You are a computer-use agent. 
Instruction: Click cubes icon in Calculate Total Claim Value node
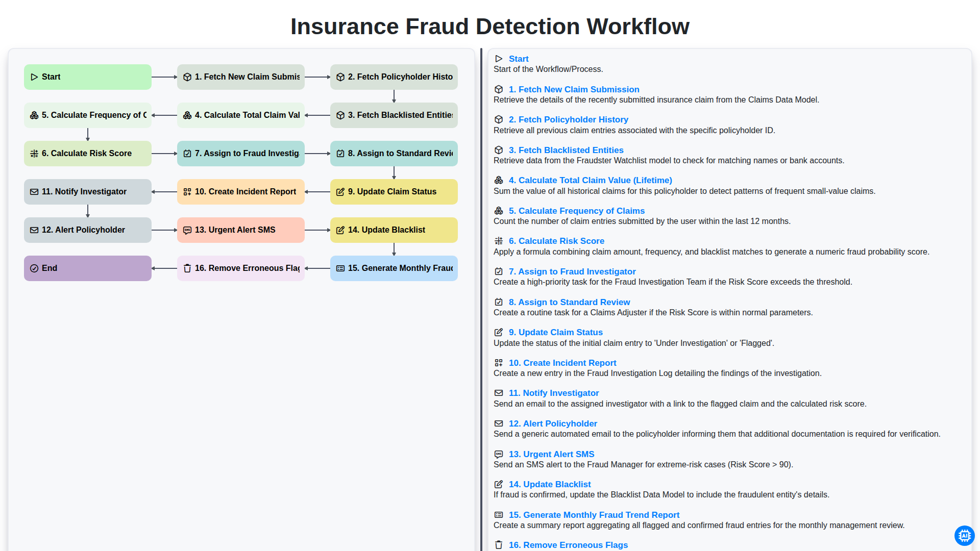187,115
